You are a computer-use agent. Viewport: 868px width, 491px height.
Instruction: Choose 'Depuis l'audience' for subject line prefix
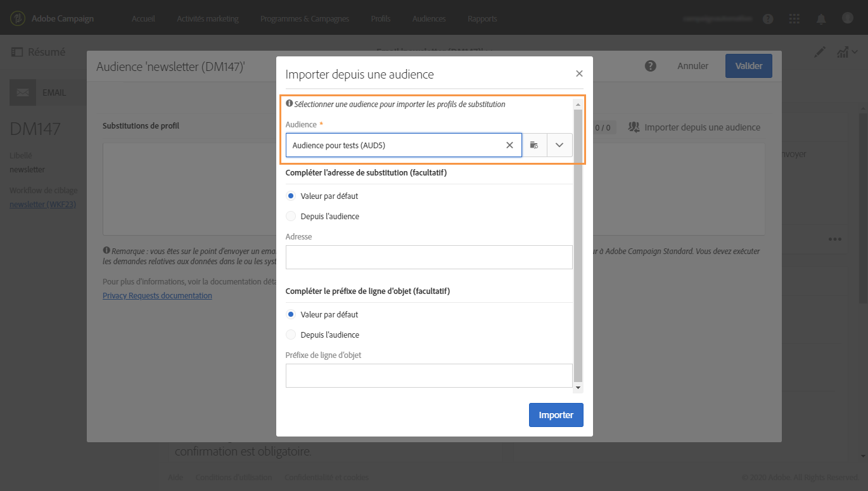coord(291,335)
